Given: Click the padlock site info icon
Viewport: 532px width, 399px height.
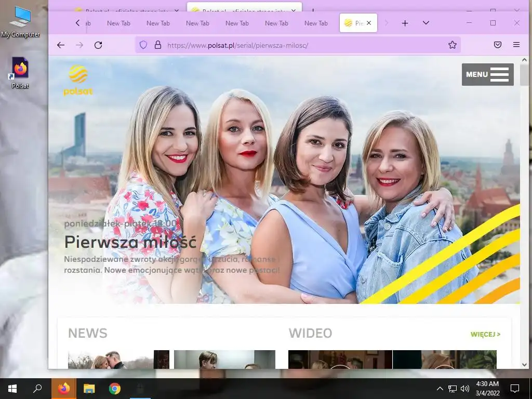Looking at the screenshot, I should (158, 45).
